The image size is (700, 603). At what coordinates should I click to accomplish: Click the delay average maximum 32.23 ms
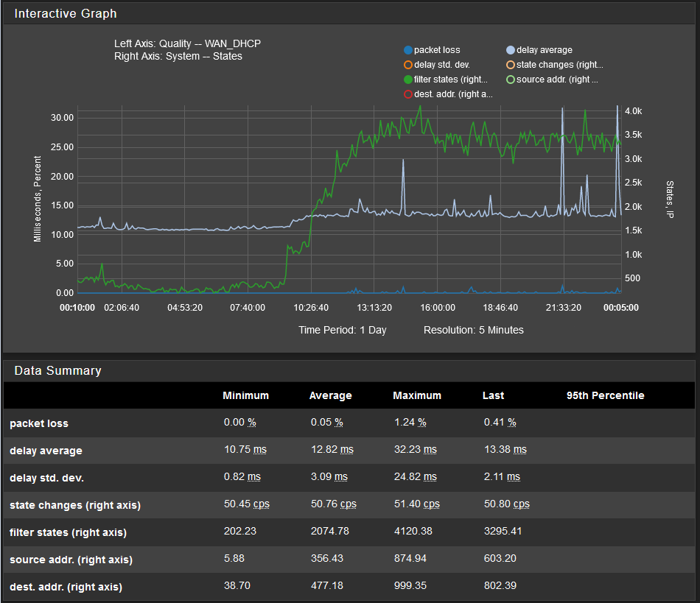coord(415,450)
